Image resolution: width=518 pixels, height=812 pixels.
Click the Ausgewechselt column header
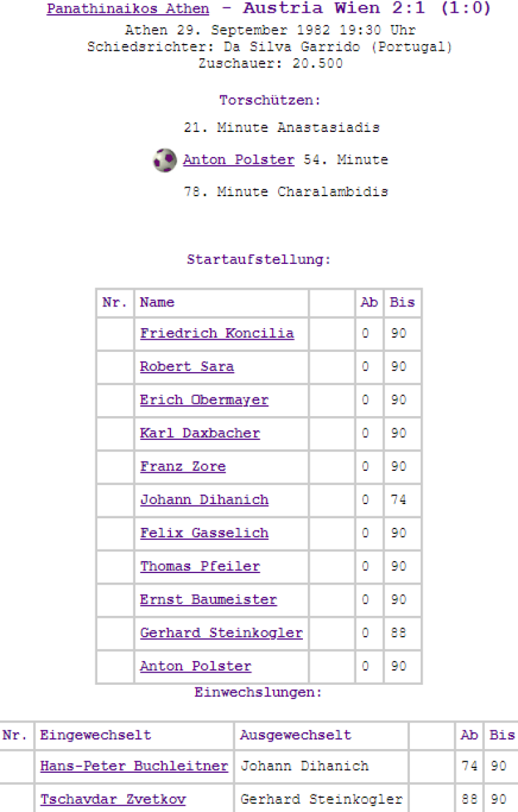click(296, 736)
